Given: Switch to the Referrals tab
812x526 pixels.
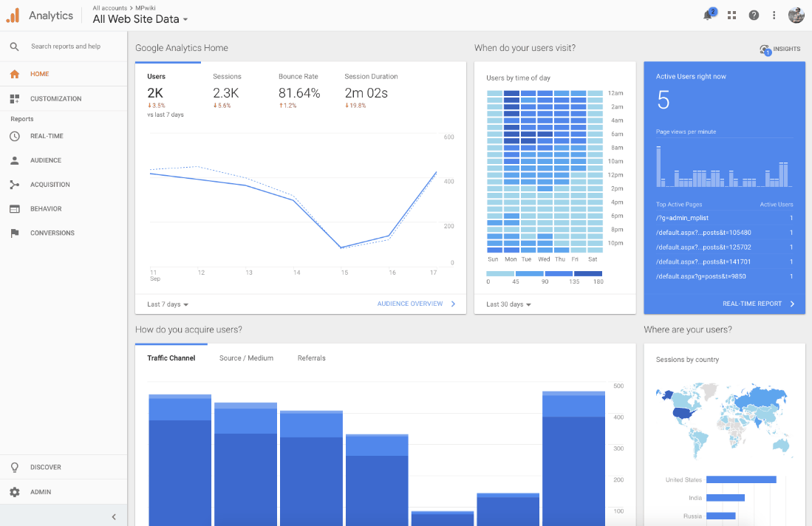Looking at the screenshot, I should tap(312, 358).
